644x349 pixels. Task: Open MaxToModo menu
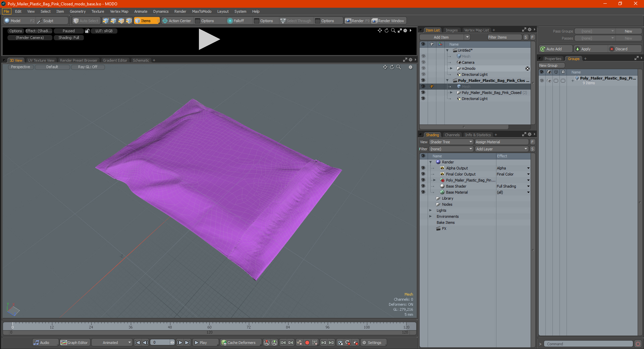(x=202, y=11)
